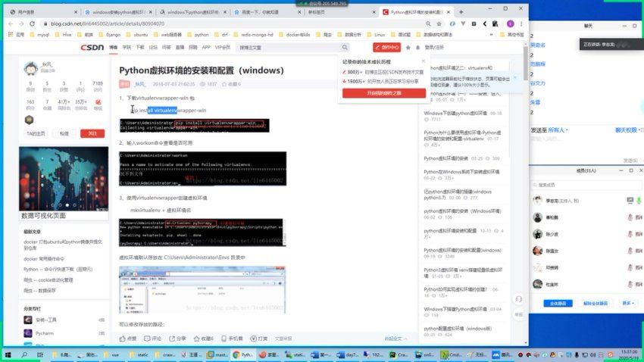Click in the CSDN search input field

tap(289, 48)
